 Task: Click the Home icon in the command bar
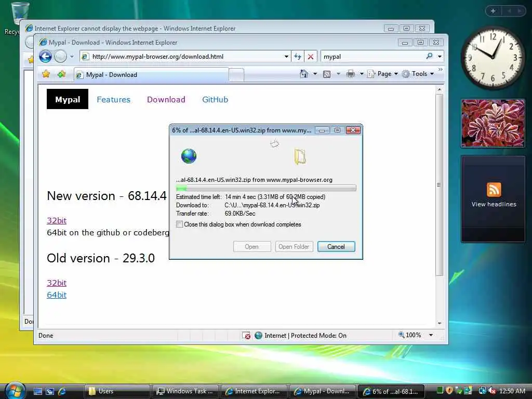[x=304, y=74]
